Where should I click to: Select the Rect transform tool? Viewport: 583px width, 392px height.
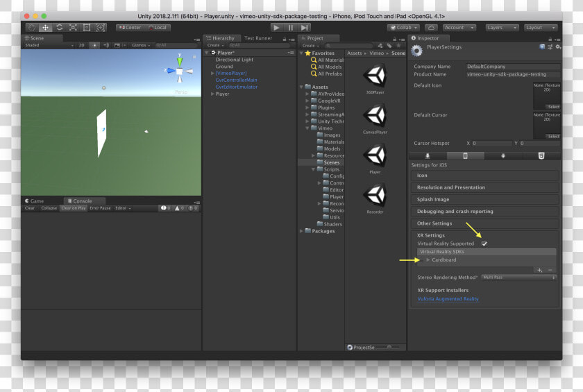(87, 28)
